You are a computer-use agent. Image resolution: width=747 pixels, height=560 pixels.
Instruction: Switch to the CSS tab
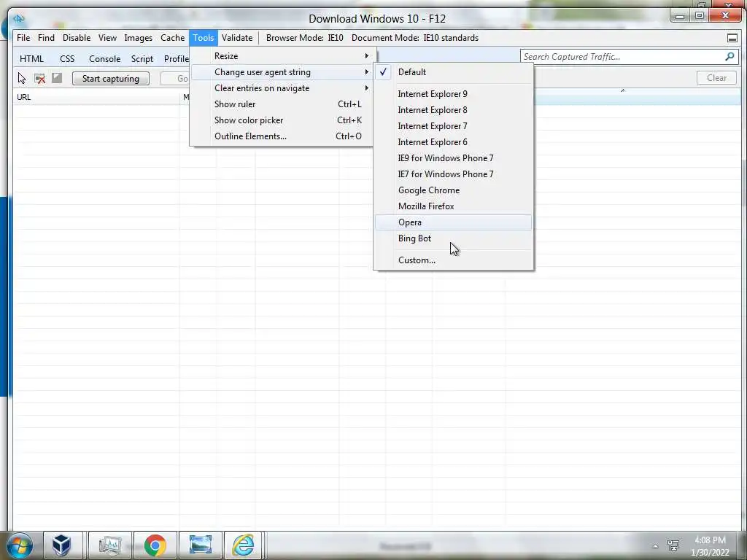click(x=67, y=58)
